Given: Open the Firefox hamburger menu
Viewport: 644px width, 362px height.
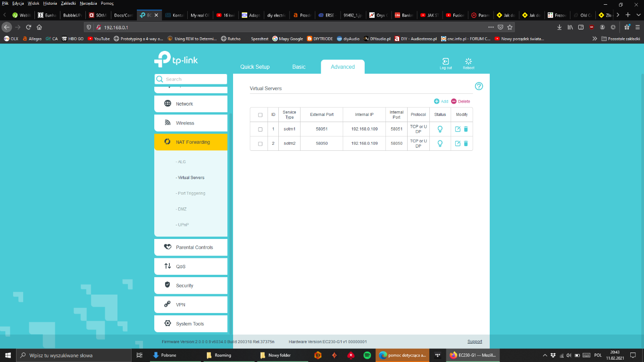Looking at the screenshot, I should tap(637, 27).
